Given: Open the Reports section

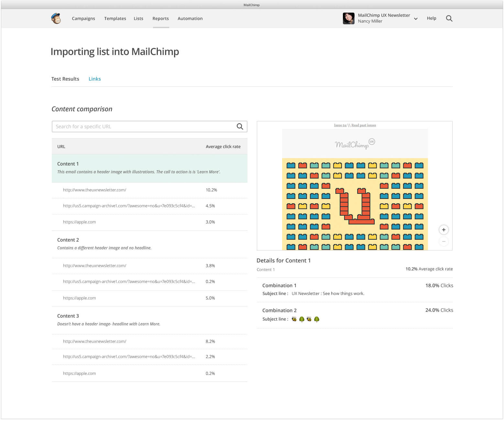Looking at the screenshot, I should [161, 18].
